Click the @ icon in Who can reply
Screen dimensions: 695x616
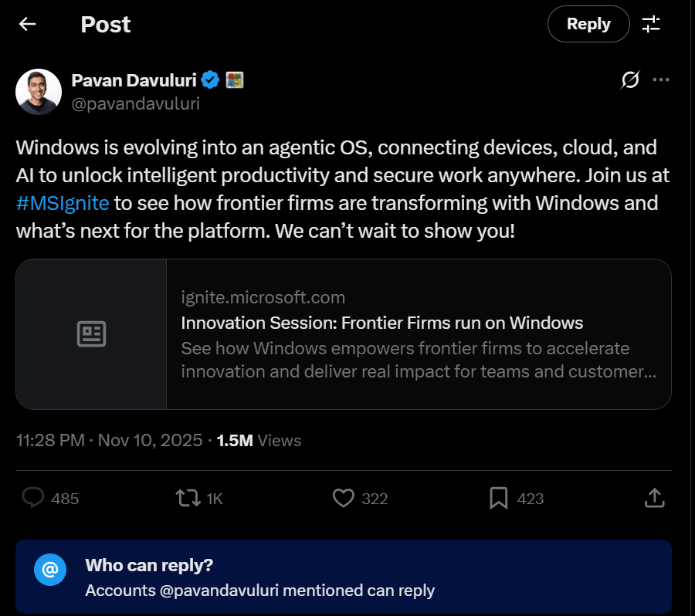(x=50, y=570)
